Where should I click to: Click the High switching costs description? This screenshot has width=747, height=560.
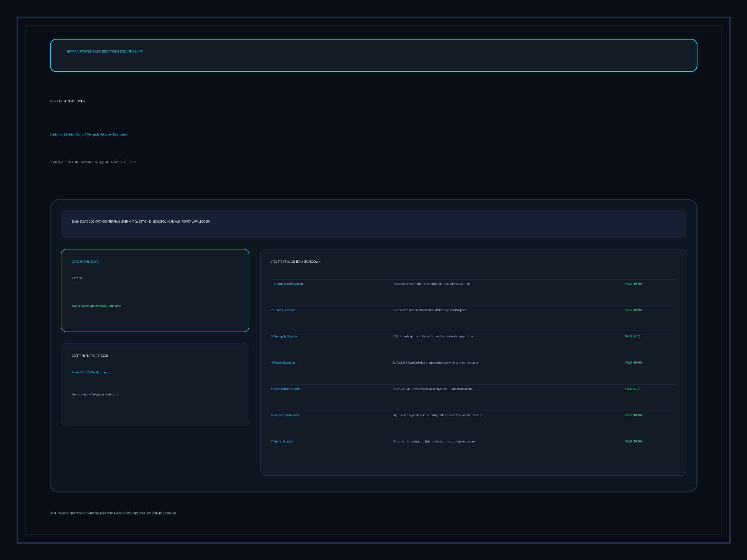click(438, 415)
